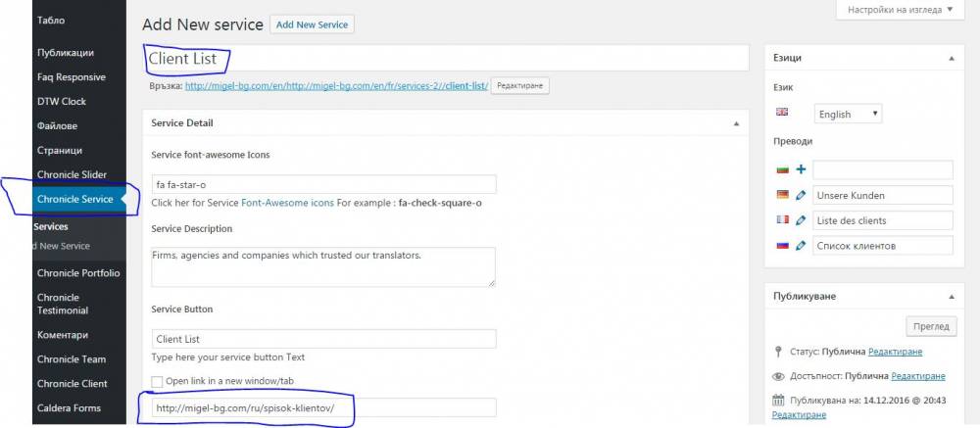Viewport: 980px width, 428px height.
Task: Open the Font-Awesome icons link
Action: tap(287, 203)
